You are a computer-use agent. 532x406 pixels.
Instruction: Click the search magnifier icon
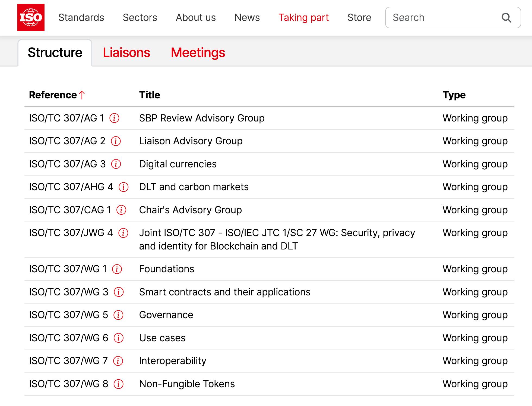click(506, 18)
